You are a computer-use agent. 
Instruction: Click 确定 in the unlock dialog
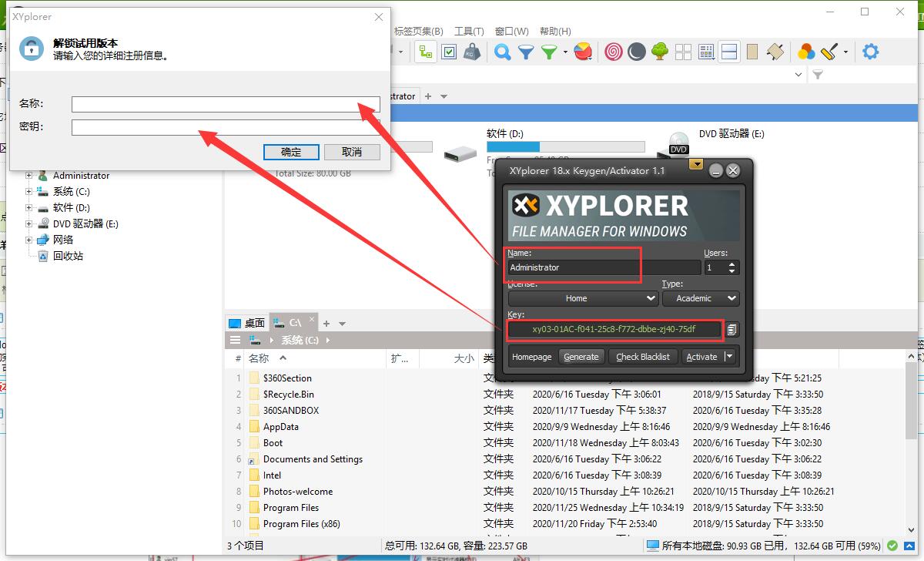coord(291,152)
